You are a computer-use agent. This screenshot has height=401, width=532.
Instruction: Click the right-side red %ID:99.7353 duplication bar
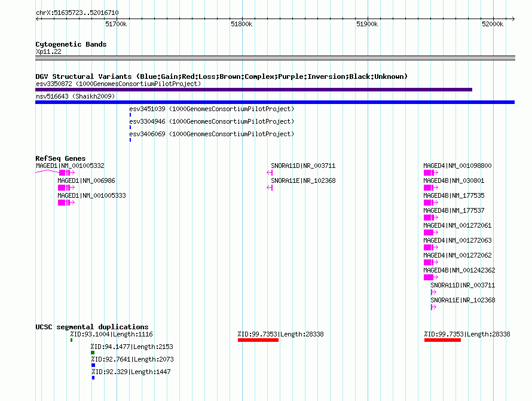coord(442,340)
